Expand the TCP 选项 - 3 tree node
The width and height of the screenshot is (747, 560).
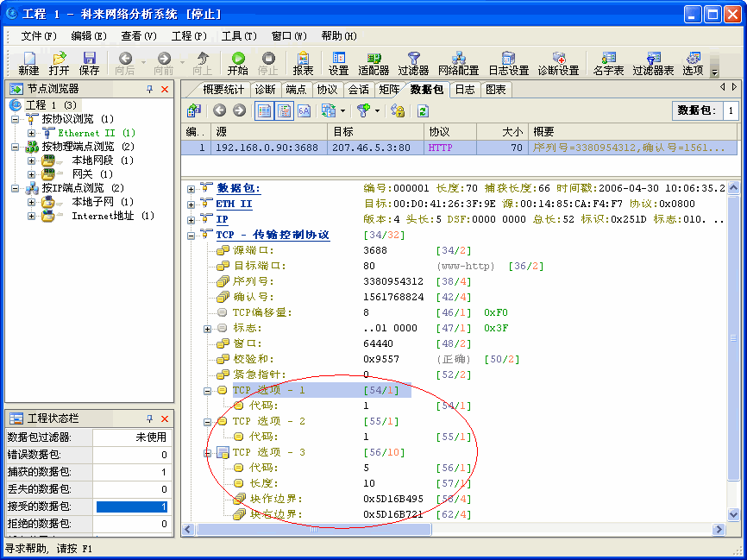point(206,451)
